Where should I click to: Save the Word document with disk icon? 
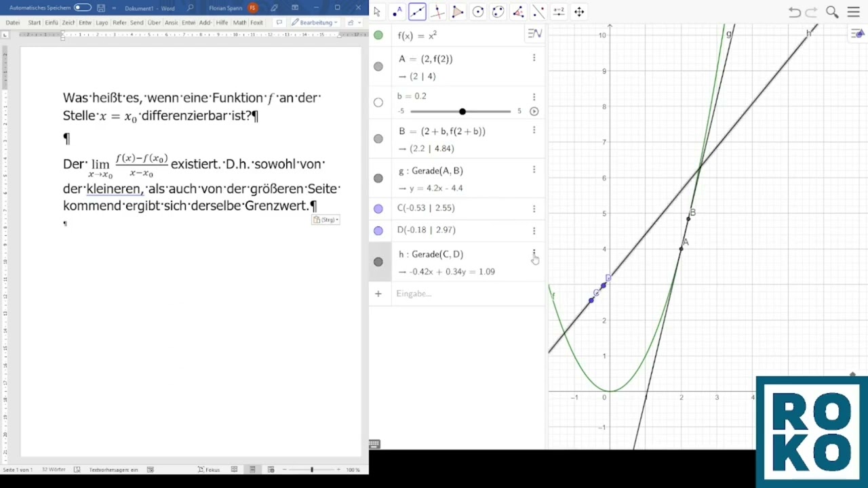(x=101, y=8)
